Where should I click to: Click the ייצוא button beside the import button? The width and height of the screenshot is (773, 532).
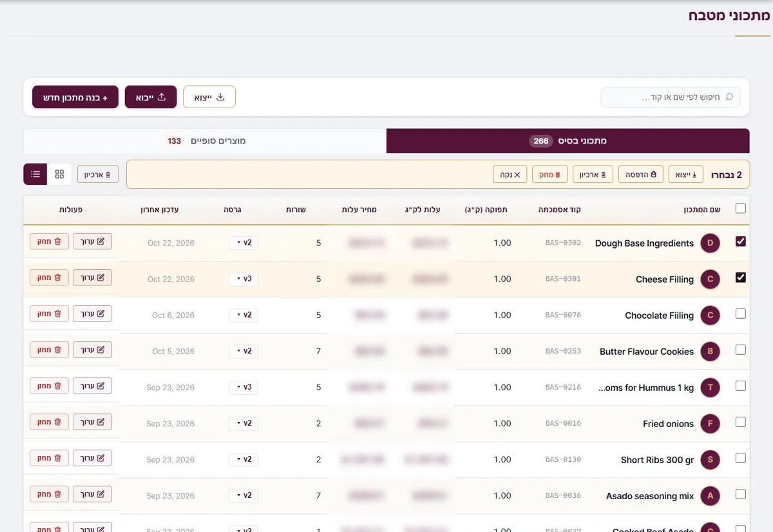pyautogui.click(x=209, y=97)
